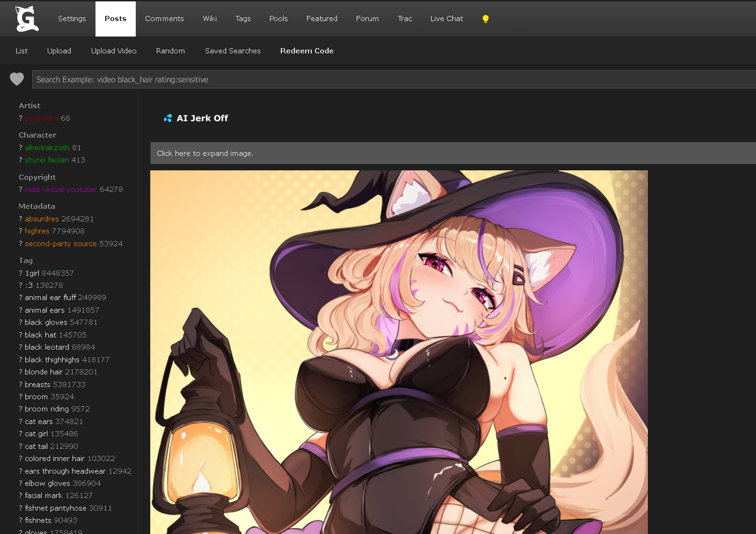This screenshot has height=534, width=756.
Task: Click the black leotard tag
Action: [47, 347]
